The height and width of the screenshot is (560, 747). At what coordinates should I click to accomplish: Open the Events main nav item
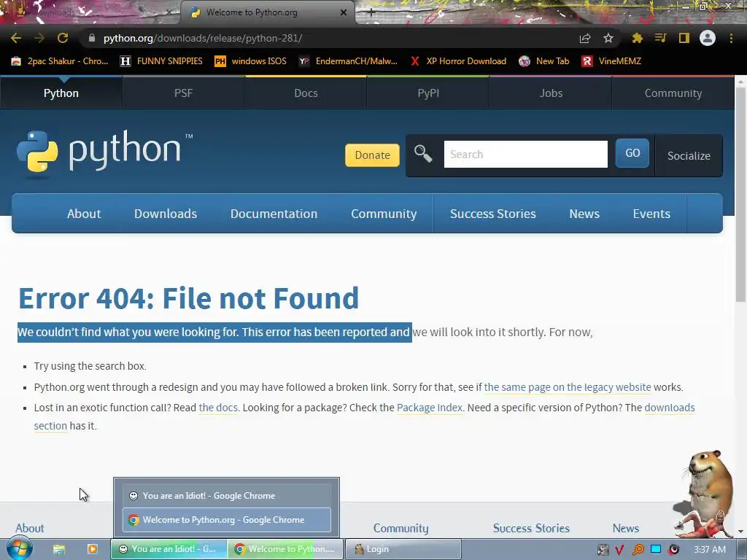pyautogui.click(x=651, y=214)
